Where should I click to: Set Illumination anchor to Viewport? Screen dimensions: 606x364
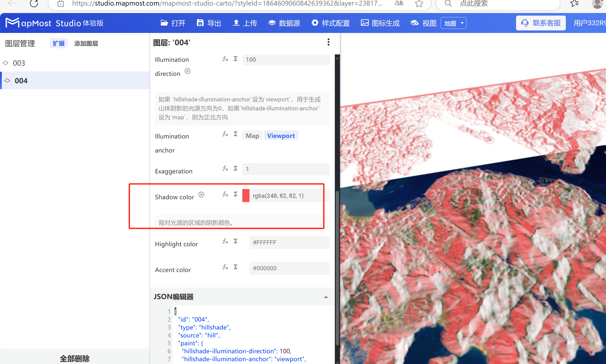click(x=281, y=136)
